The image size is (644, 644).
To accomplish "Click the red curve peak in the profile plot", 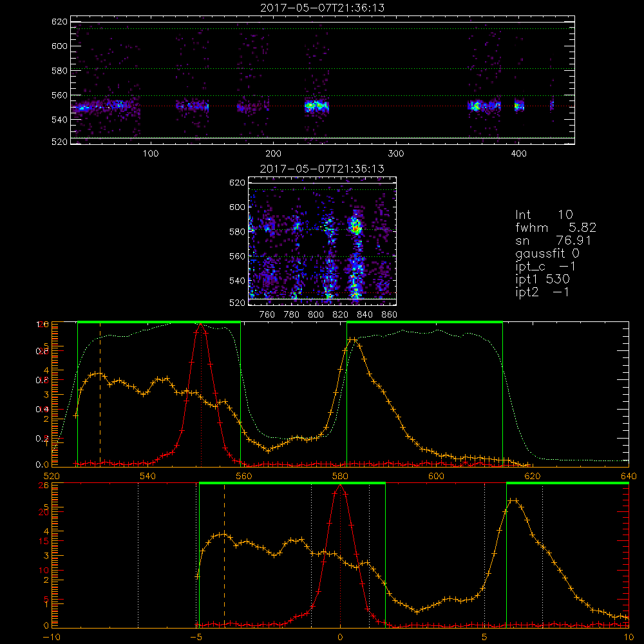I will 200,325.
